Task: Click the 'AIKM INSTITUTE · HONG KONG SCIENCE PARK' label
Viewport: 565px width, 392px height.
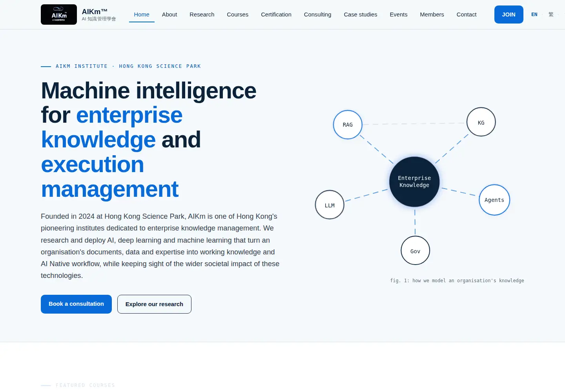Action: point(128,66)
